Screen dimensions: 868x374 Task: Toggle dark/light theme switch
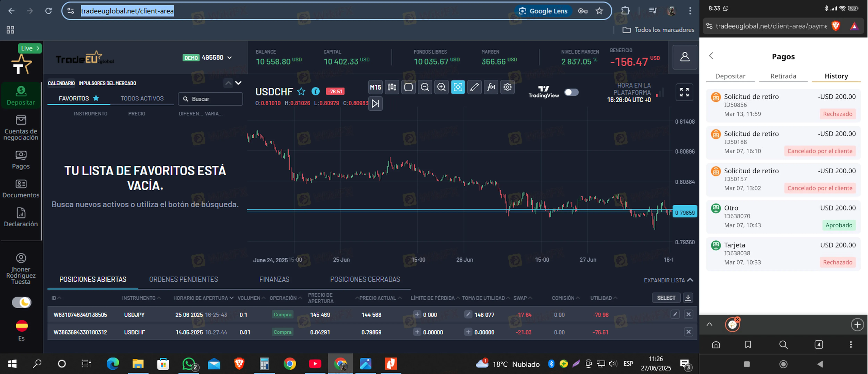click(22, 302)
